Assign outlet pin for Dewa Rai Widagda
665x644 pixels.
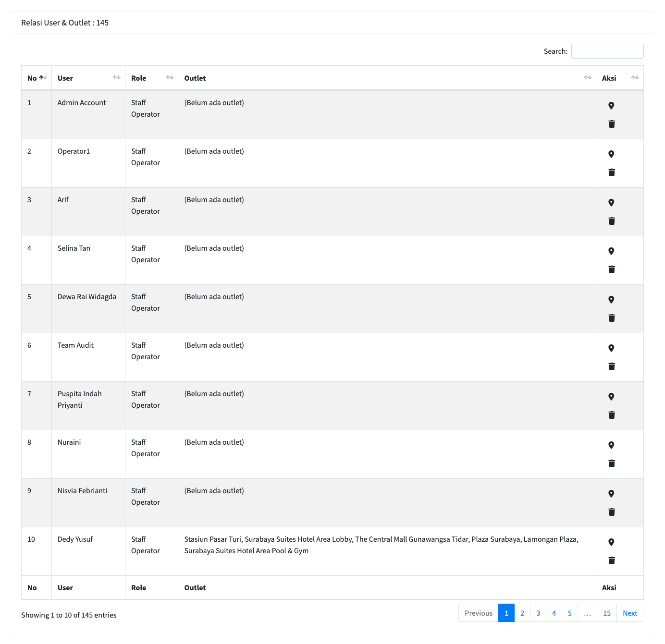[x=611, y=300]
